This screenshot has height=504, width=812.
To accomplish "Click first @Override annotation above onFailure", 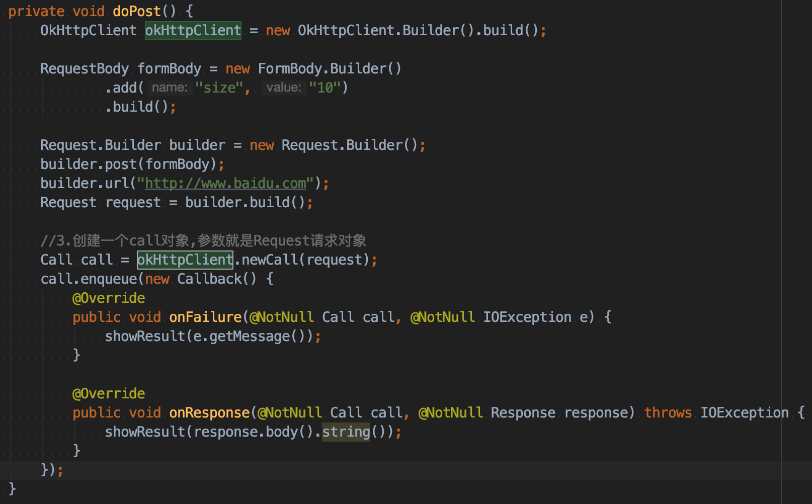I will tap(109, 298).
